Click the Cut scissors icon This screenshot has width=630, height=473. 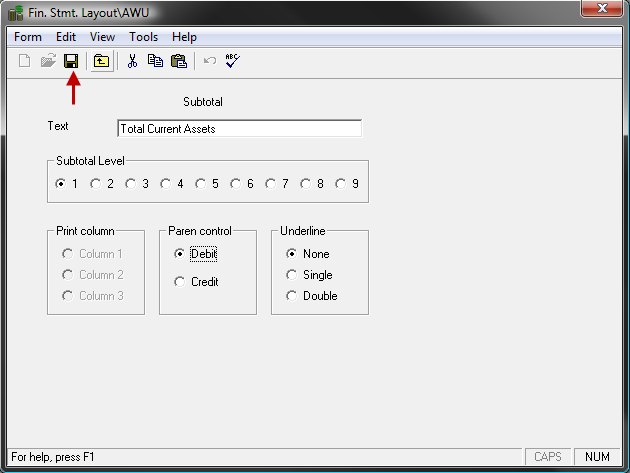[x=132, y=61]
